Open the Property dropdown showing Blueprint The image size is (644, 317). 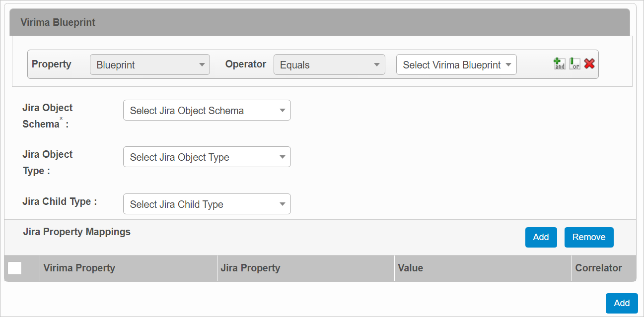coord(150,65)
